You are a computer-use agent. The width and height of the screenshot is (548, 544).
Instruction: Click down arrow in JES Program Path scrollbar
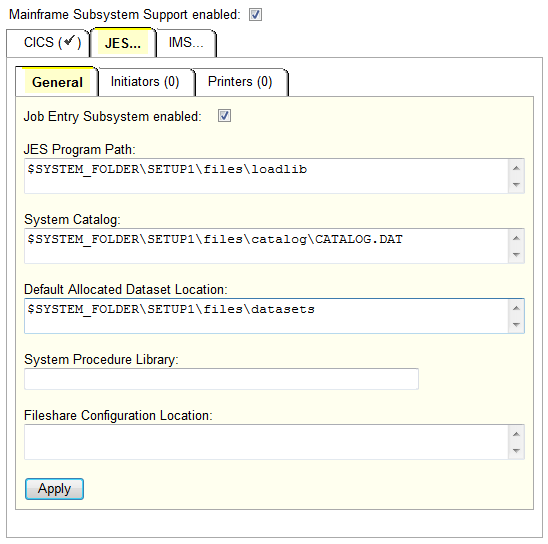516,184
